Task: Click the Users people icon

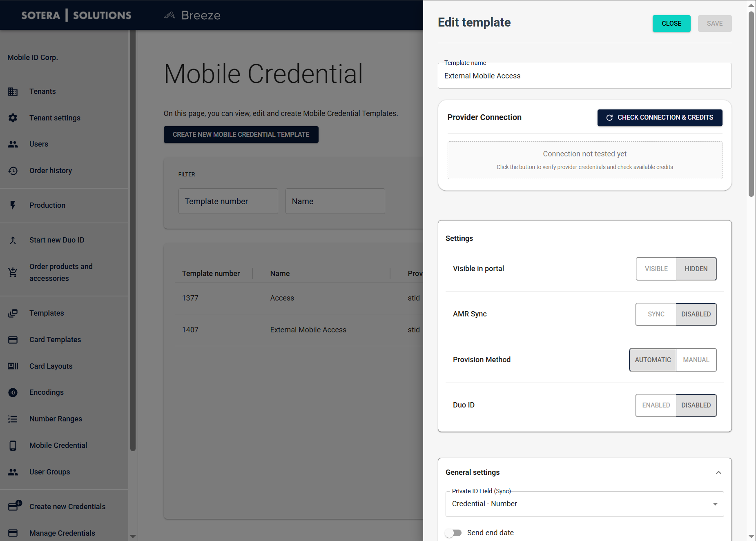Action: 13,144
